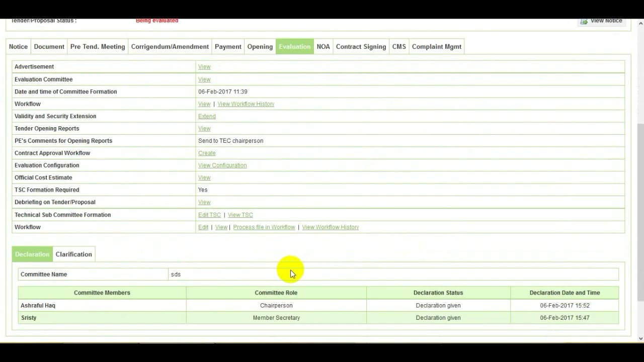Open View Configuration link
This screenshot has width=644, height=362.
click(222, 165)
